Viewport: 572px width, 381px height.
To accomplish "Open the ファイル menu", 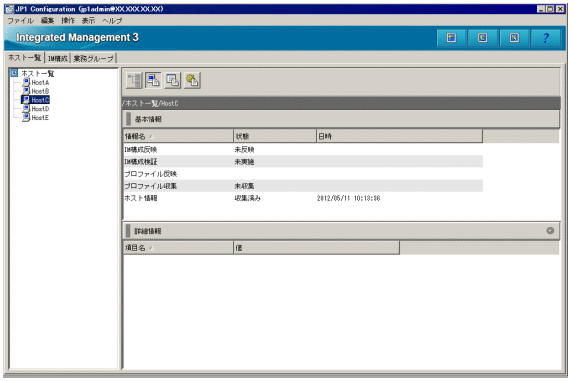I will pyautogui.click(x=20, y=21).
